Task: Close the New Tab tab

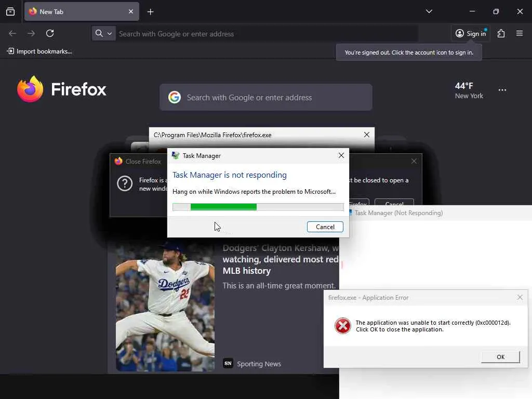Action: coord(131,11)
